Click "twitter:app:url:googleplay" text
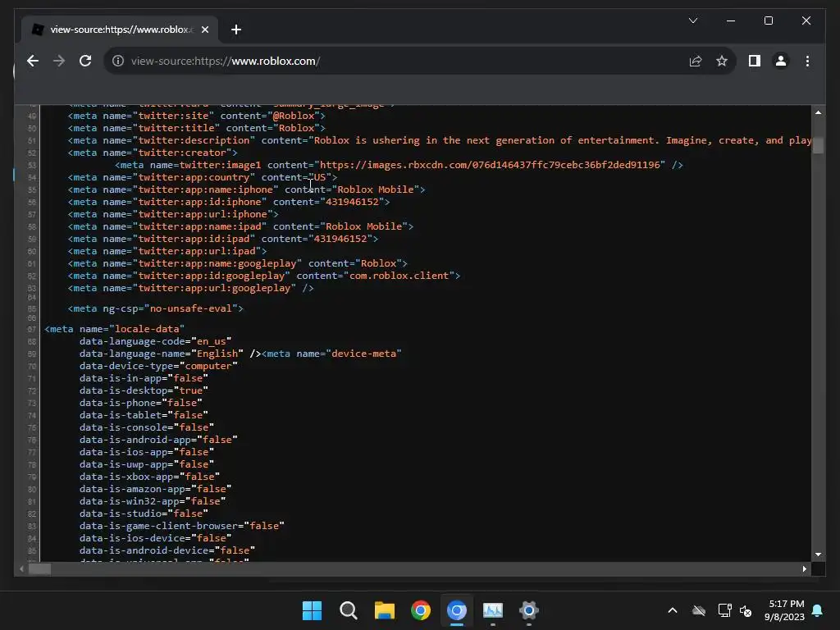The height and width of the screenshot is (630, 840). [x=214, y=288]
